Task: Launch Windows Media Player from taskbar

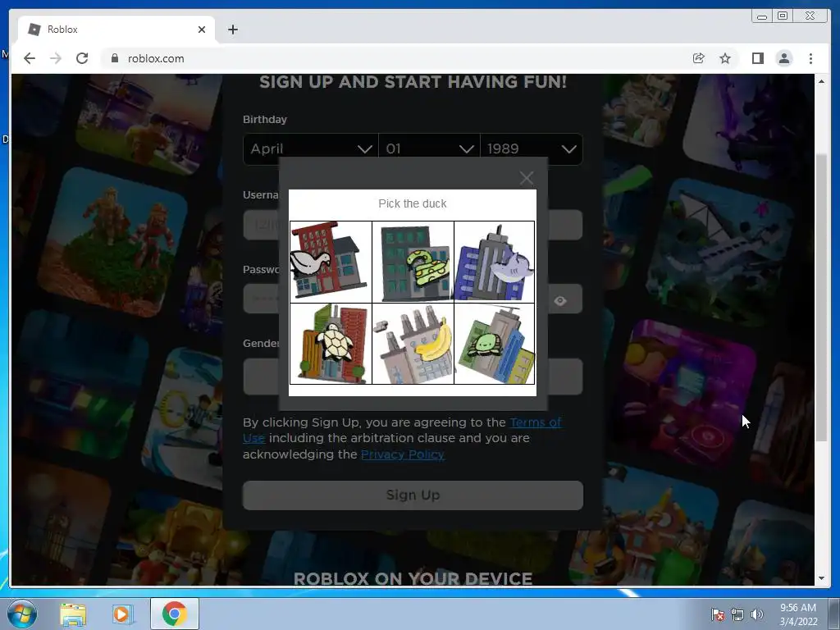Action: click(122, 614)
